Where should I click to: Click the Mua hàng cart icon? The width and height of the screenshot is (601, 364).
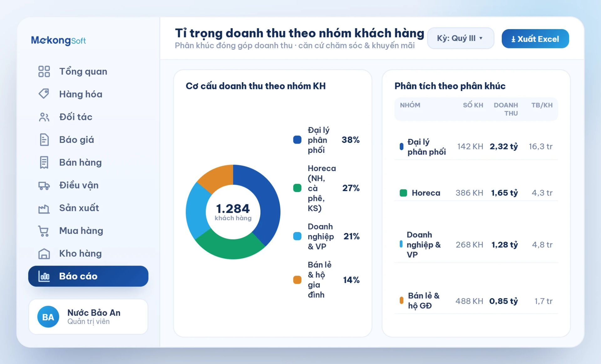(x=44, y=231)
